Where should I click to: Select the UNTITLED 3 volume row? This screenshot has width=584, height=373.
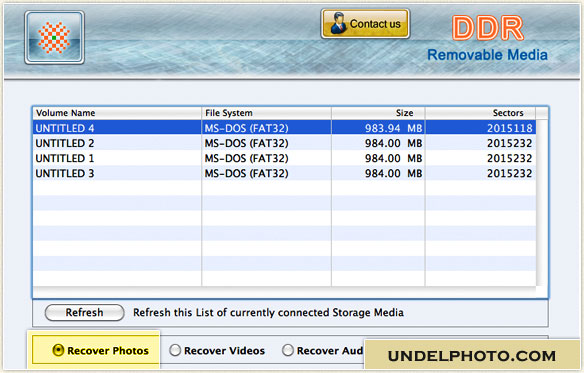pyautogui.click(x=285, y=173)
